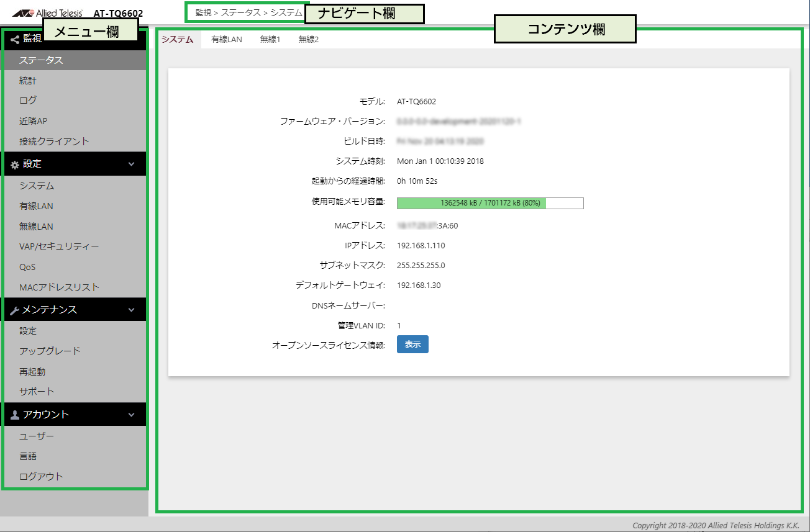Click the copyright footer text
Image resolution: width=810 pixels, height=532 pixels.
pos(716,525)
